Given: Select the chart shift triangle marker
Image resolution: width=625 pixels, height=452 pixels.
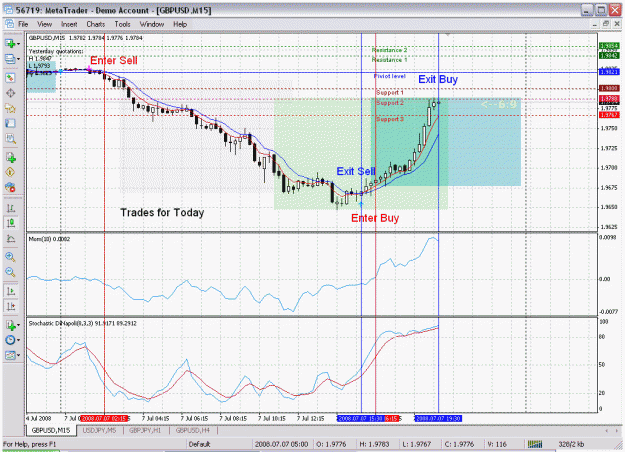Looking at the screenshot, I should point(448,35).
